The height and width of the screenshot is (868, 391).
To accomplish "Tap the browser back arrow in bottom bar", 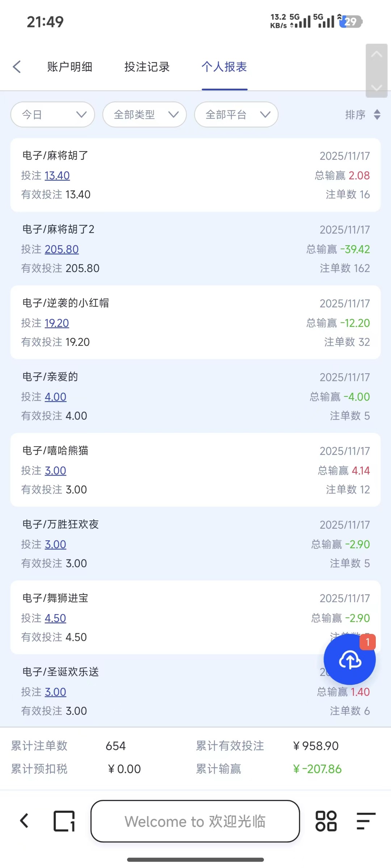I will 24,821.
